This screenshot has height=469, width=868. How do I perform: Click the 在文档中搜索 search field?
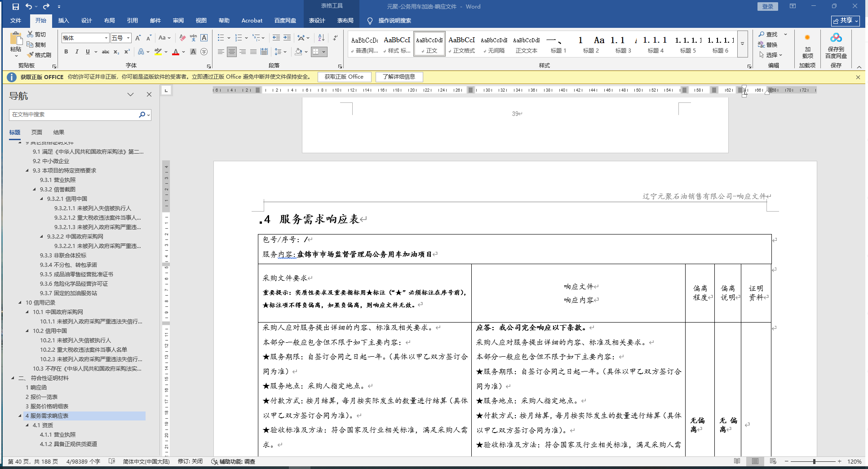click(74, 115)
